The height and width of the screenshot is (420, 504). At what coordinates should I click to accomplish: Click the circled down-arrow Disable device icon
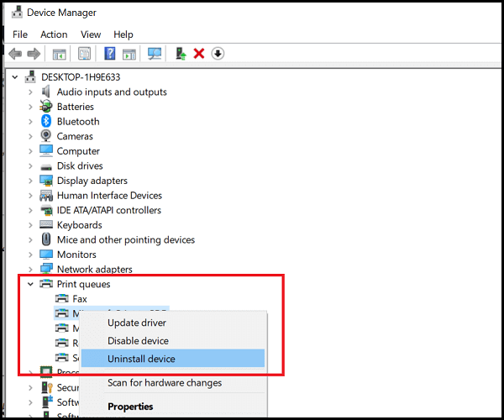[218, 54]
